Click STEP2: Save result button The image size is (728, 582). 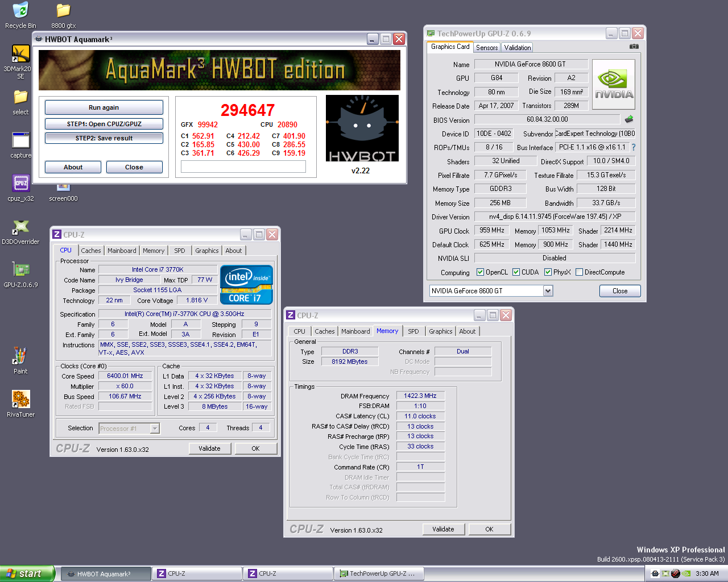point(104,138)
